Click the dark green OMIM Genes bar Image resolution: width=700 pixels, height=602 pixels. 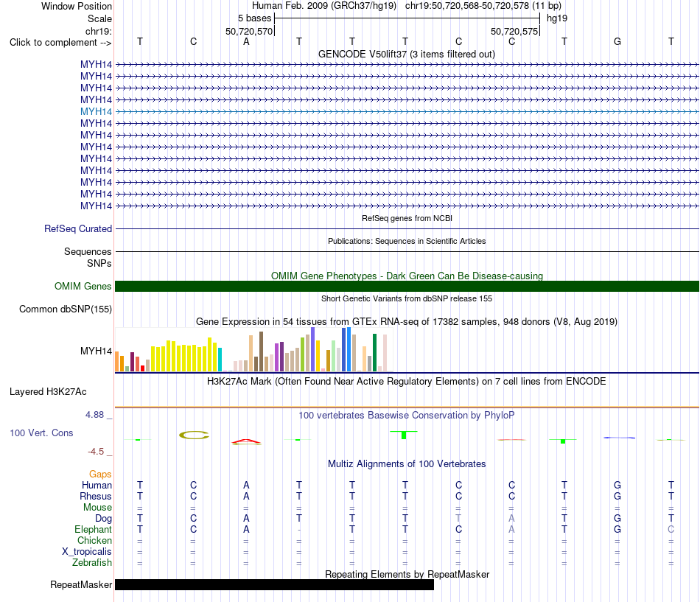pos(407,286)
